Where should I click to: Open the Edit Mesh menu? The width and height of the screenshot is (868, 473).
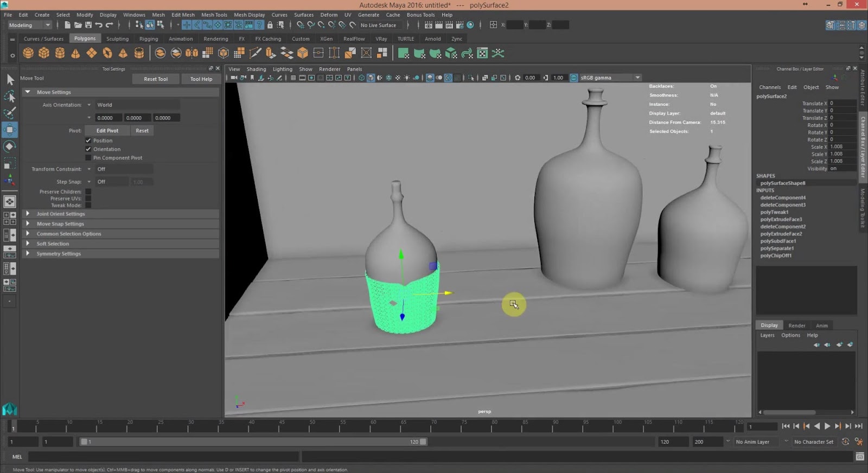point(183,15)
